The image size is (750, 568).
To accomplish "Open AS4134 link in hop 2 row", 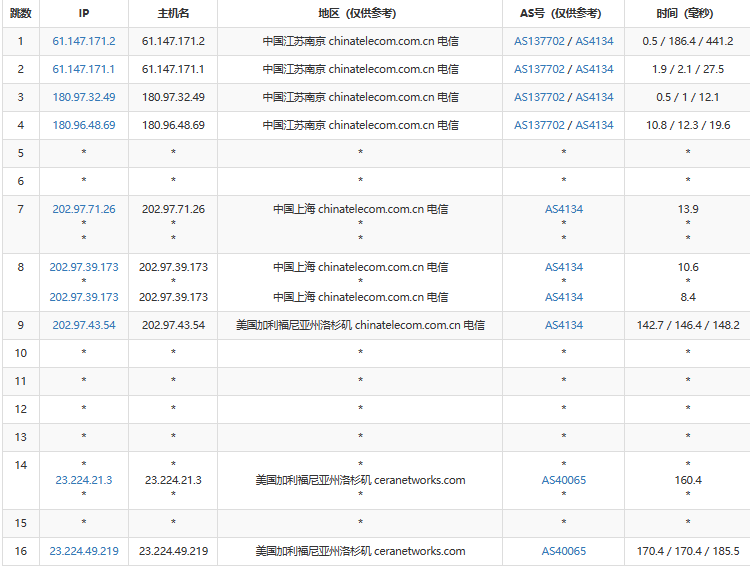I will click(x=594, y=69).
